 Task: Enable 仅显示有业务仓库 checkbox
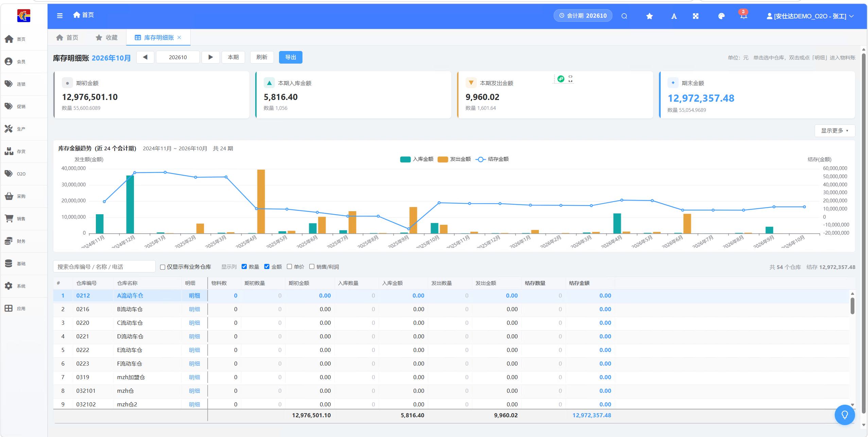(163, 267)
